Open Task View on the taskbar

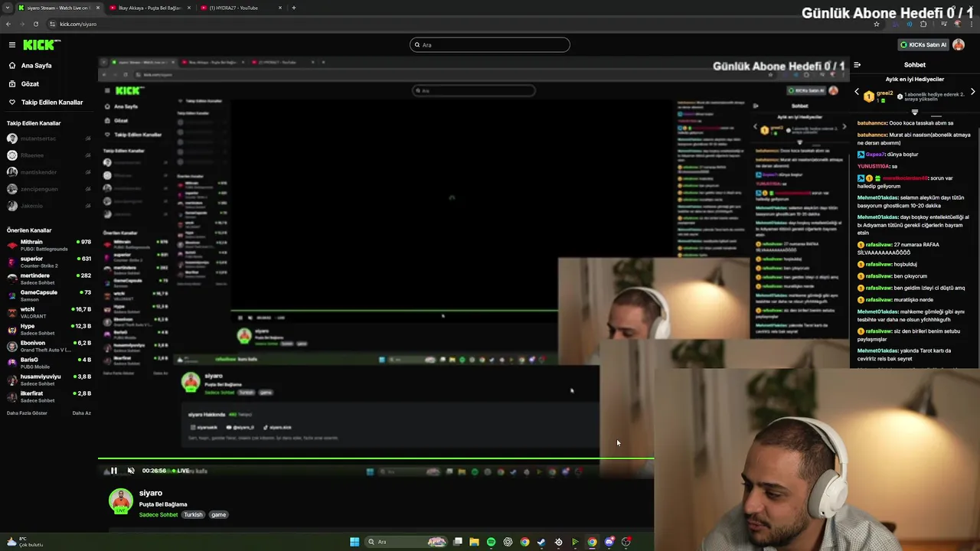click(458, 542)
